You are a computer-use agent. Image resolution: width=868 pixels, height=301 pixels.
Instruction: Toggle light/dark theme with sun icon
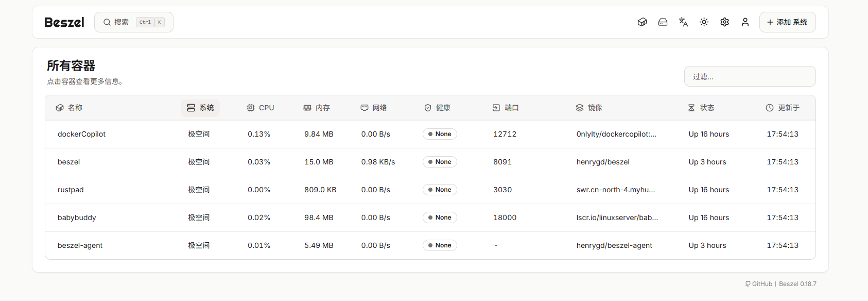click(x=704, y=22)
